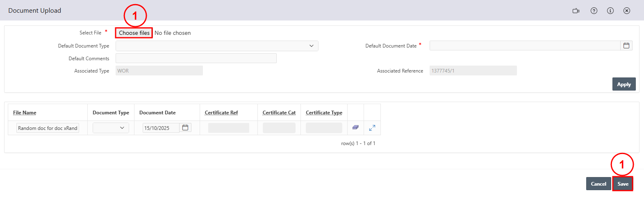This screenshot has width=644, height=200.
Task: Open help question mark icon
Action: (x=594, y=11)
